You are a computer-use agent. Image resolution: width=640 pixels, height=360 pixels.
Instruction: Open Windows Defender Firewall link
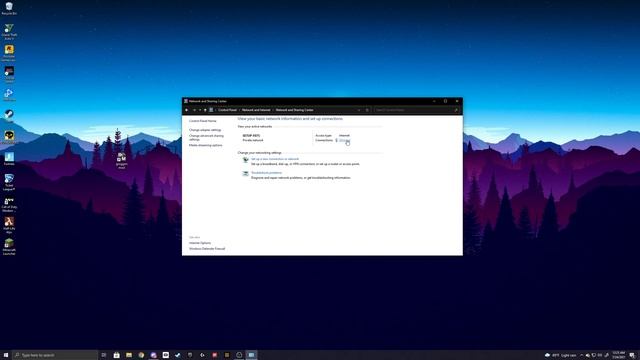coord(207,249)
